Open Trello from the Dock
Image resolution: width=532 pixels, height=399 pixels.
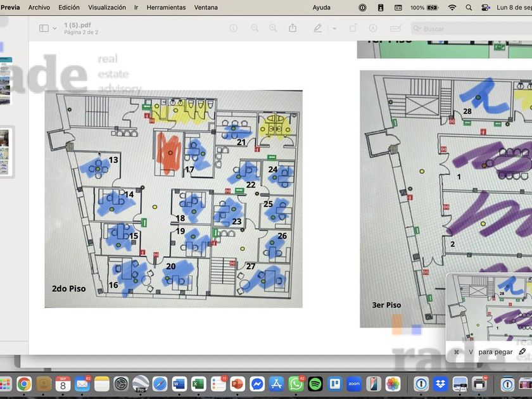pos(335,384)
